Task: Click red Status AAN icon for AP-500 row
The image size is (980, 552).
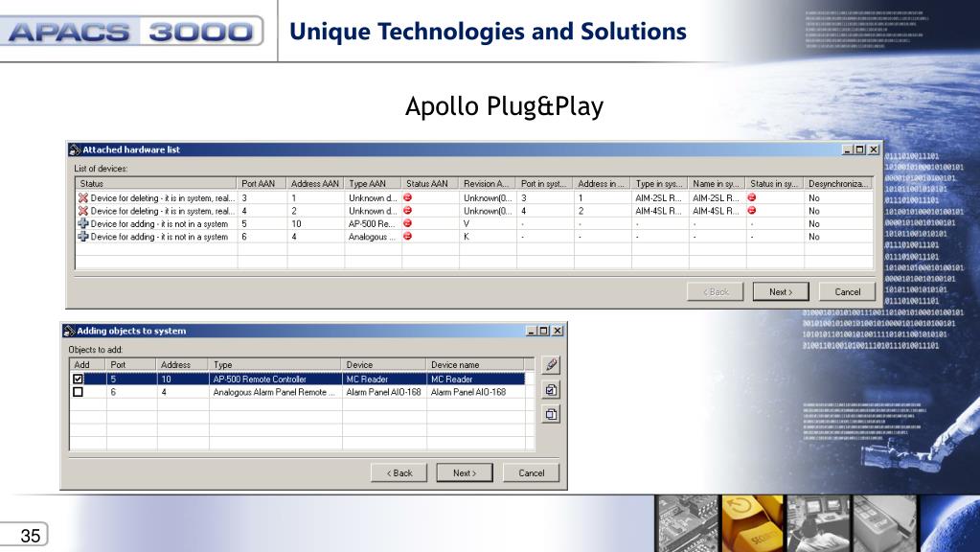Action: pyautogui.click(x=407, y=223)
